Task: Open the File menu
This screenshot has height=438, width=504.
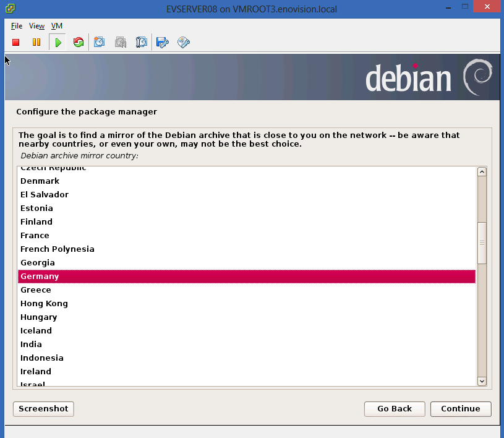Action: pos(17,26)
